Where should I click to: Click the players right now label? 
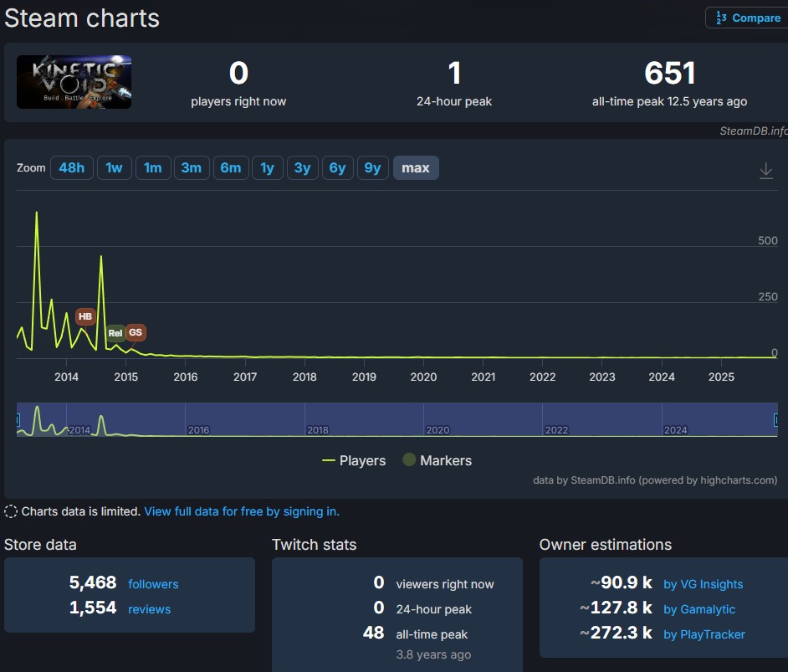[x=238, y=101]
